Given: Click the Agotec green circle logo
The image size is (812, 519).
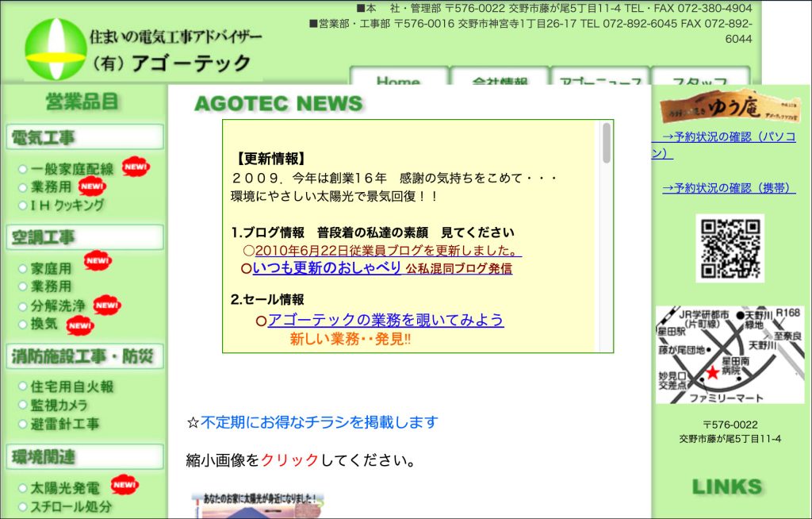Looking at the screenshot, I should (x=55, y=48).
